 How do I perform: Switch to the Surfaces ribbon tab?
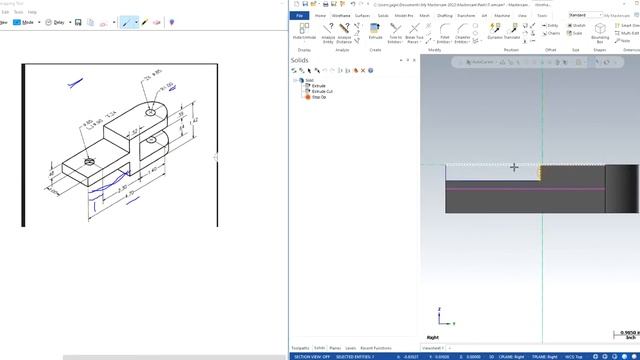[x=362, y=16]
